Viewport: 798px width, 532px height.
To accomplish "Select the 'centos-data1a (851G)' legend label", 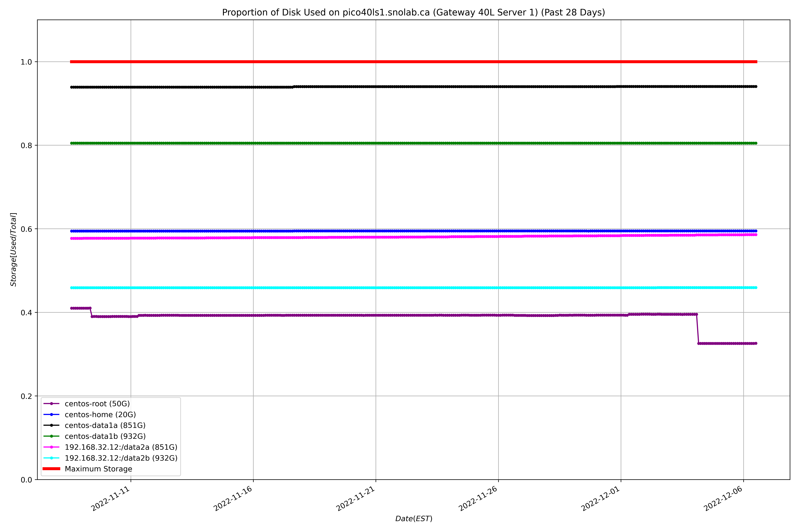I will (105, 425).
